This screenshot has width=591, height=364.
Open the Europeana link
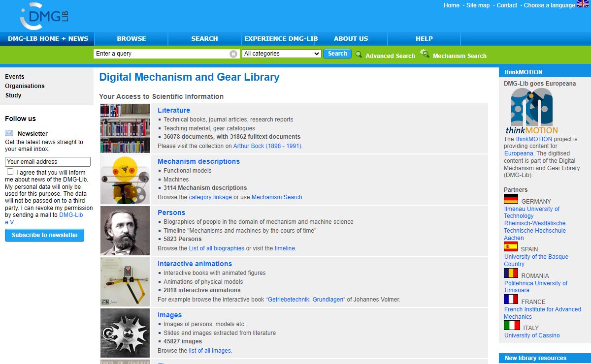(519, 153)
